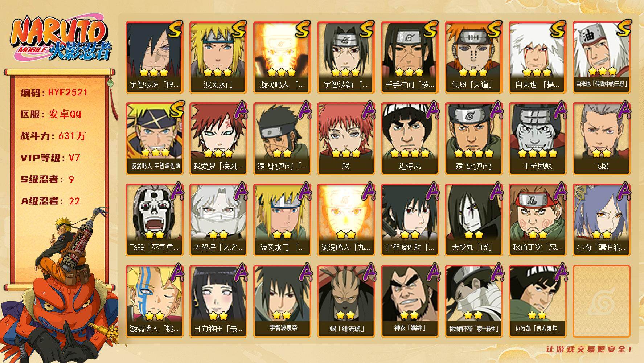Select the 迈特凯「青春爆炸」 card
The image size is (644, 363).
coord(537,301)
